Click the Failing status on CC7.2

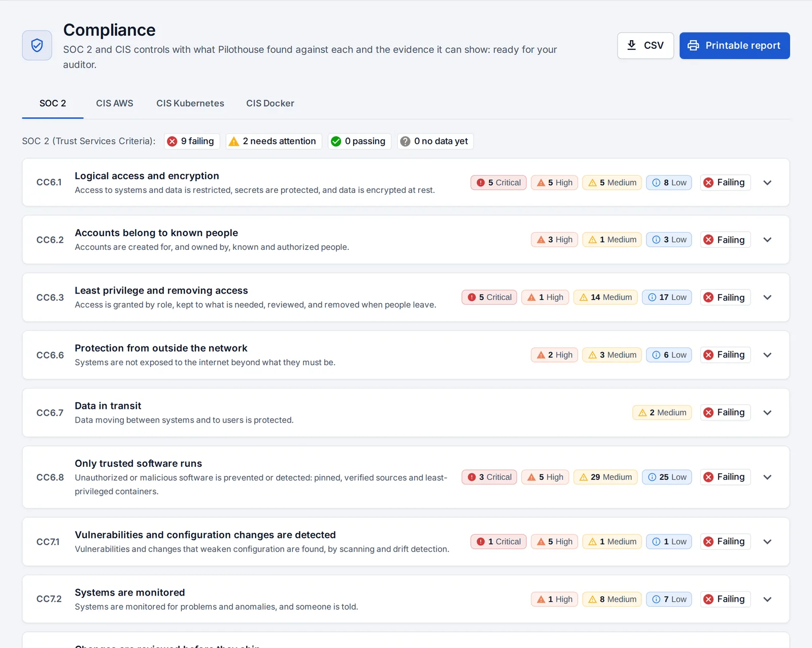(x=725, y=599)
